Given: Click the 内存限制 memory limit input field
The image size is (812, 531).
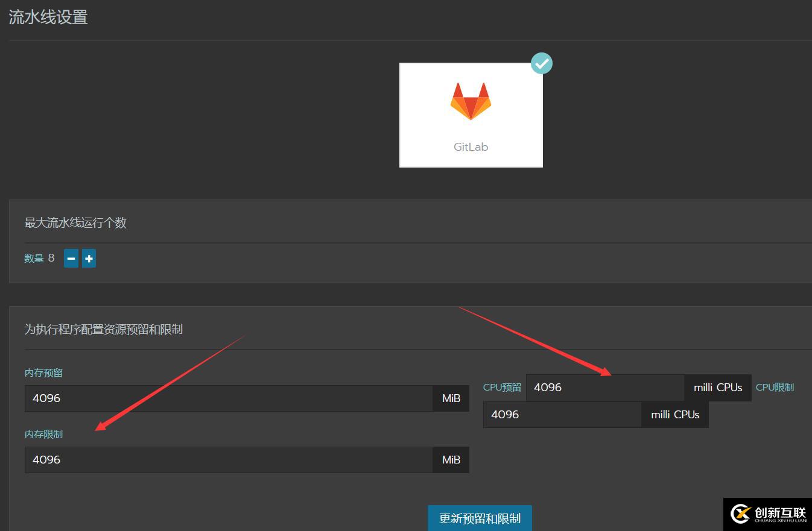Looking at the screenshot, I should (229, 460).
